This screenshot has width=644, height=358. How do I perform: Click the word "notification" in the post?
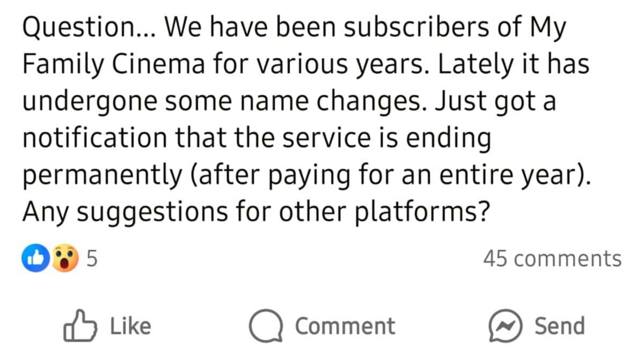click(94, 138)
